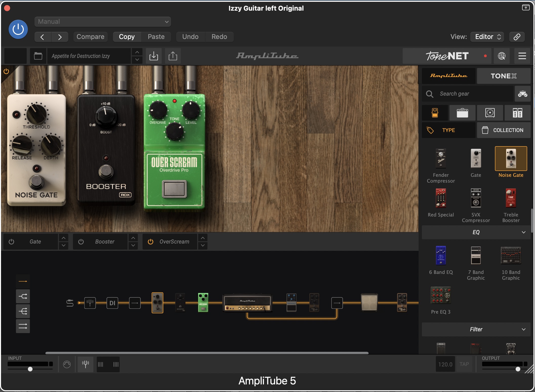Toggle the Gate slot power button
This screenshot has width=535, height=392.
point(11,242)
